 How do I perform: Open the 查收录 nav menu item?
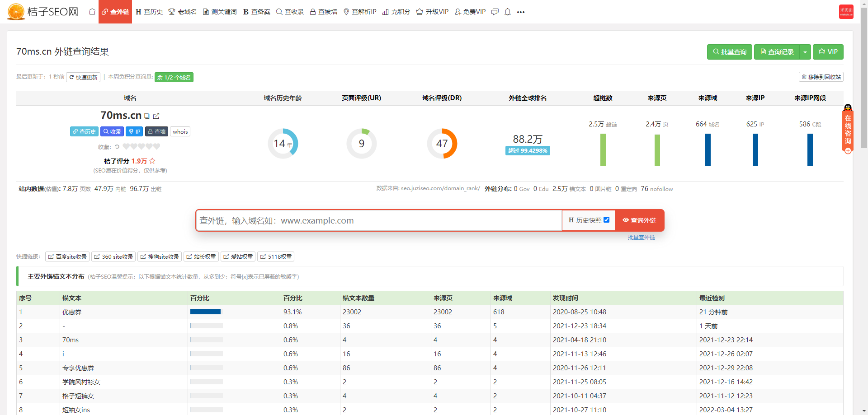[290, 12]
